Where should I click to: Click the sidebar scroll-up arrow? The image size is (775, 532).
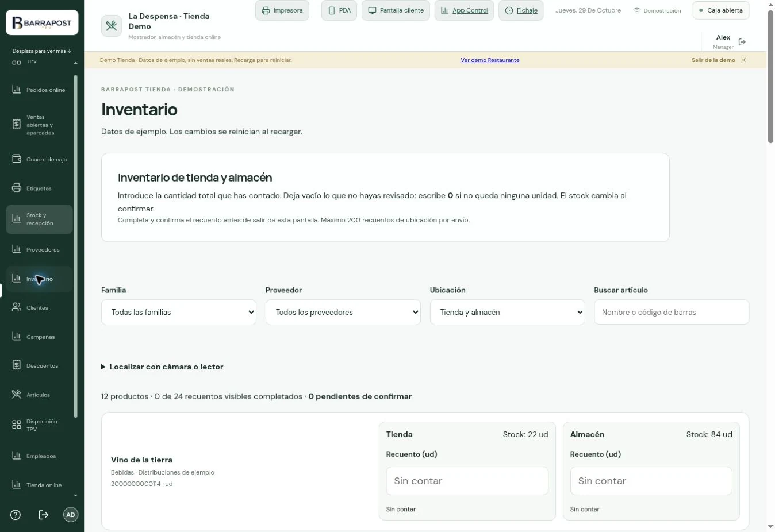75,63
